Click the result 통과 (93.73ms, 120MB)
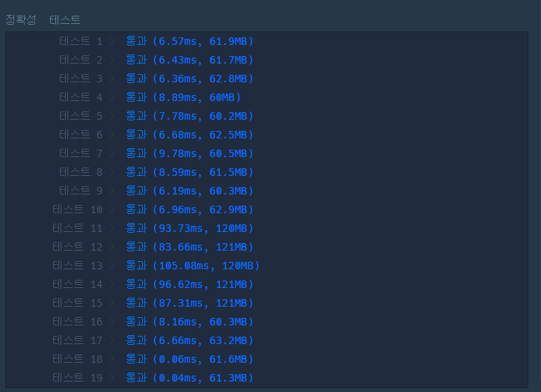 189,227
